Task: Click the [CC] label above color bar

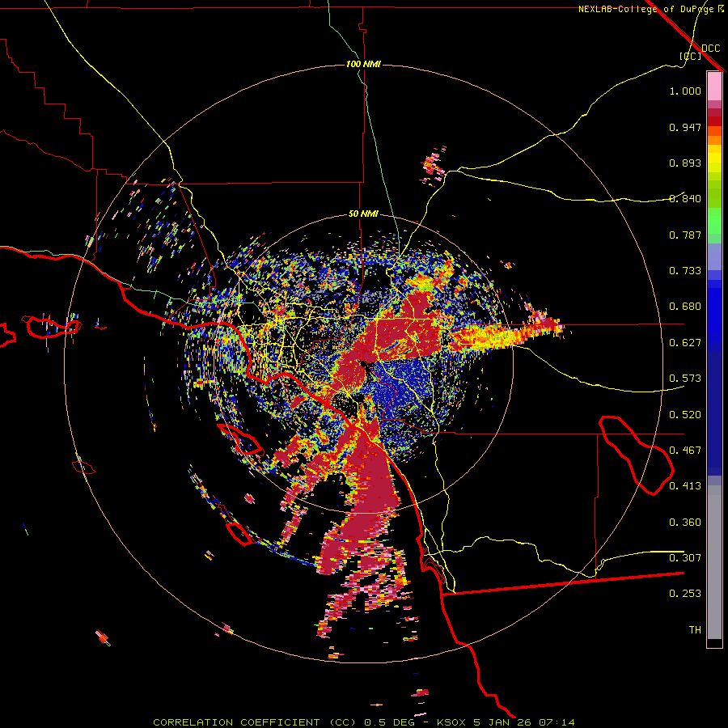Action: click(x=691, y=56)
